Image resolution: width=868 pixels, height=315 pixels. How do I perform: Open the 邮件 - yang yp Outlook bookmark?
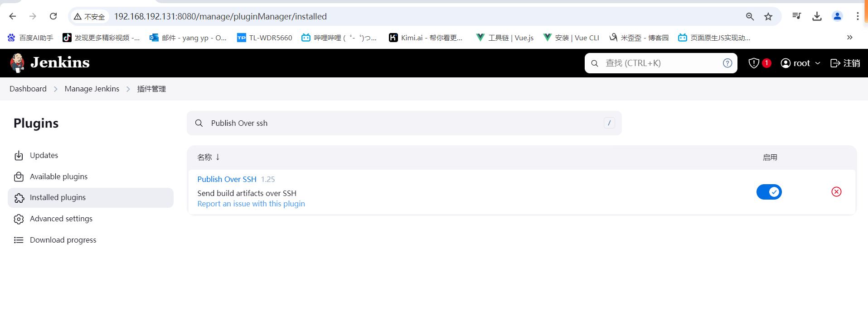pos(188,38)
